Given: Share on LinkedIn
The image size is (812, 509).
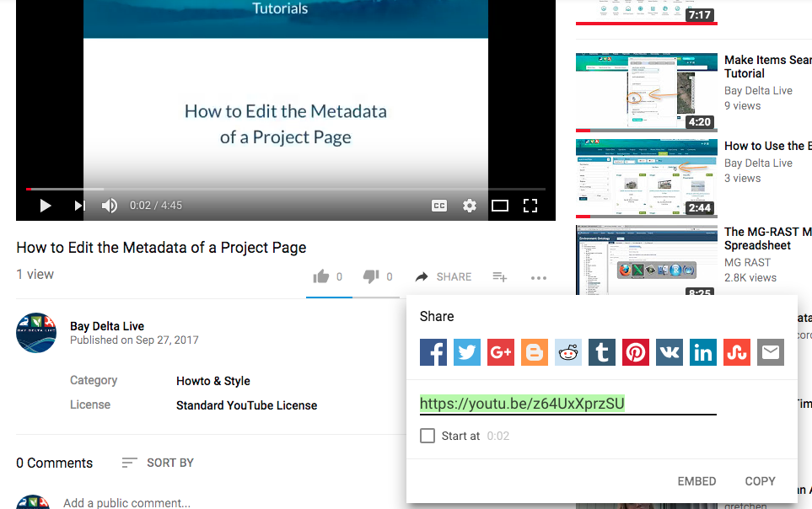Looking at the screenshot, I should [x=703, y=352].
